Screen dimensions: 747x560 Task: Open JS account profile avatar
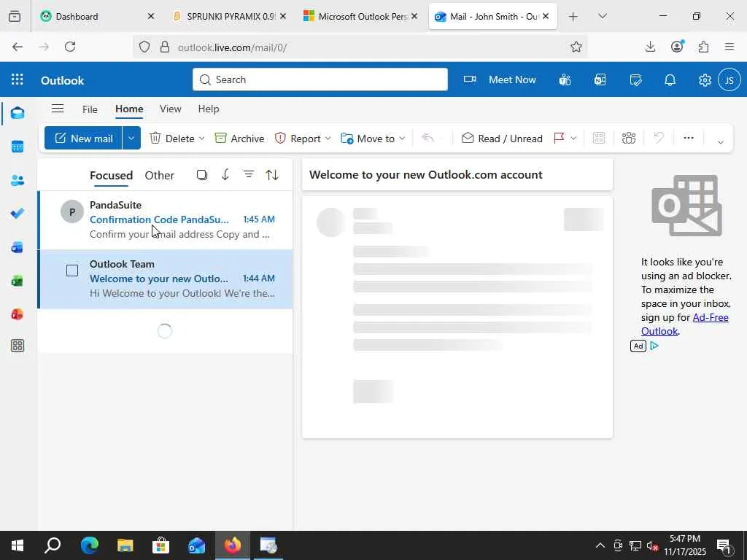pos(729,79)
